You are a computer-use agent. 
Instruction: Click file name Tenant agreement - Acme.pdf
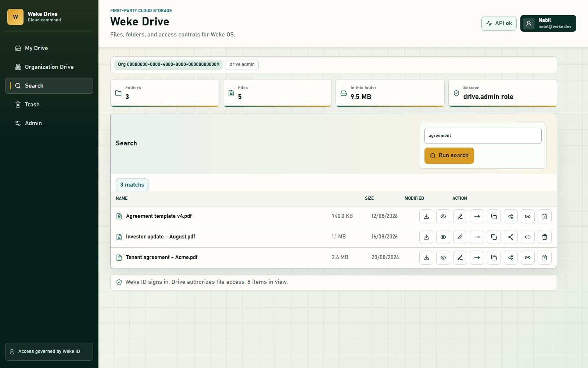(162, 258)
